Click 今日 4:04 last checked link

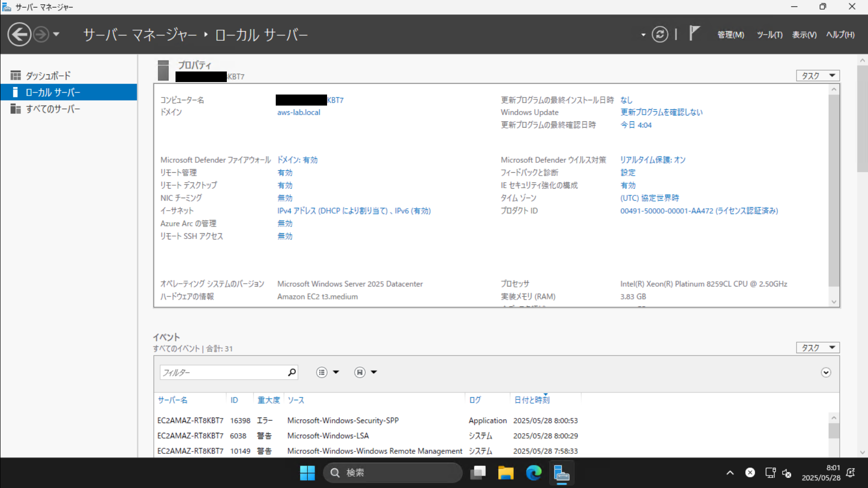(636, 125)
